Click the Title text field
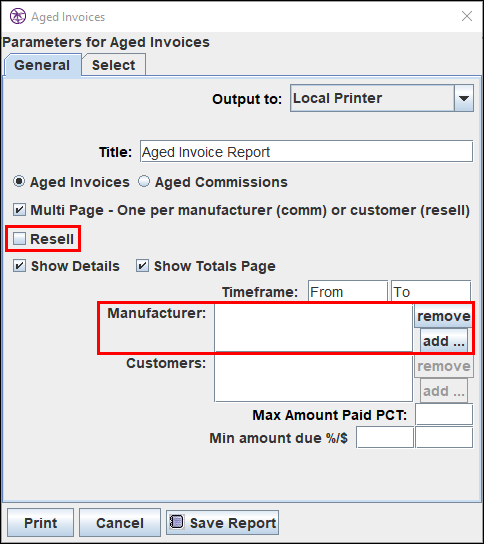 click(x=306, y=152)
